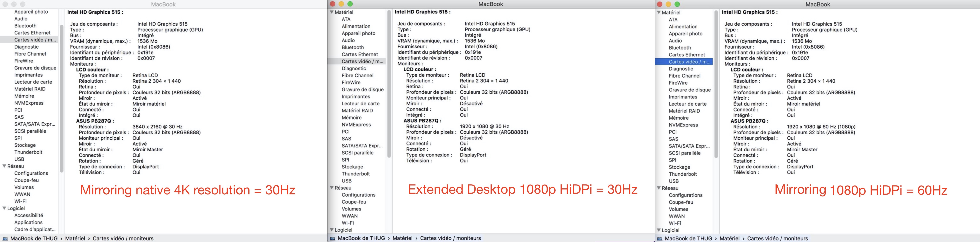Click the sidebar scrollbar in the middle window
Viewport: 980px width, 242px height.
click(389, 84)
